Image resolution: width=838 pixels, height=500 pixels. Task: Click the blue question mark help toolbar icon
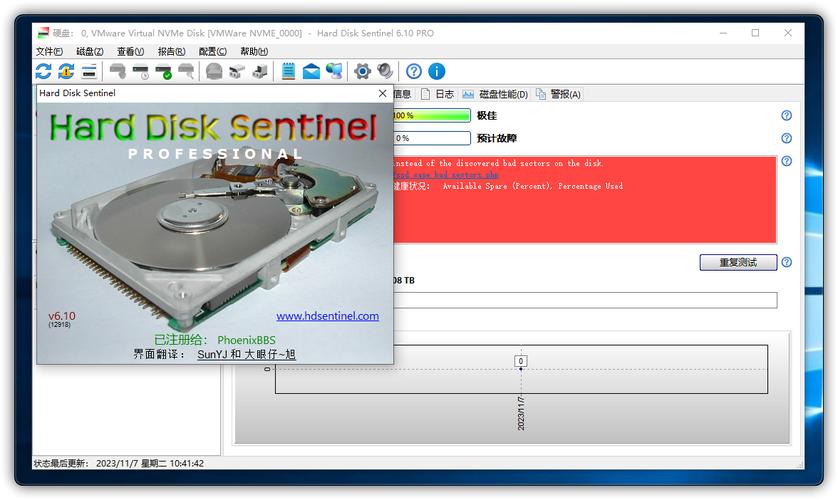coord(414,71)
